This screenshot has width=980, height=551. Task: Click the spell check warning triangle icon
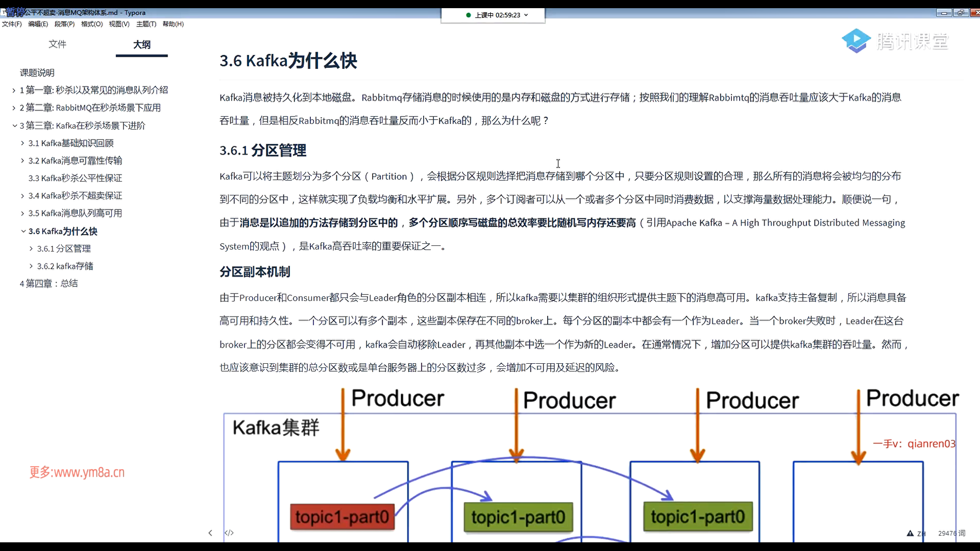point(910,533)
